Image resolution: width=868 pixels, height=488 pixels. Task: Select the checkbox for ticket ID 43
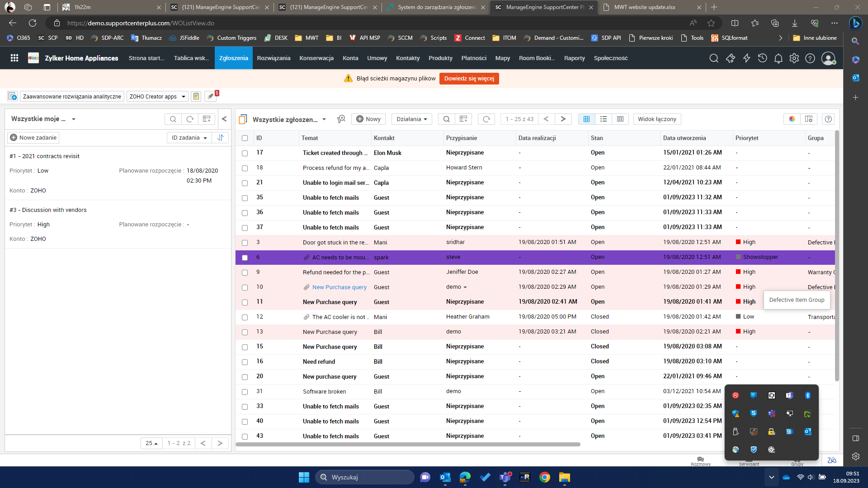click(245, 436)
